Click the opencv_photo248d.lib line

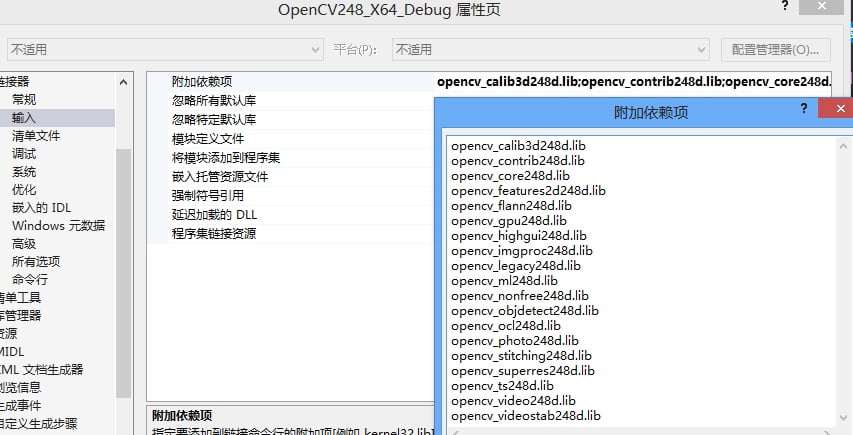coord(515,341)
